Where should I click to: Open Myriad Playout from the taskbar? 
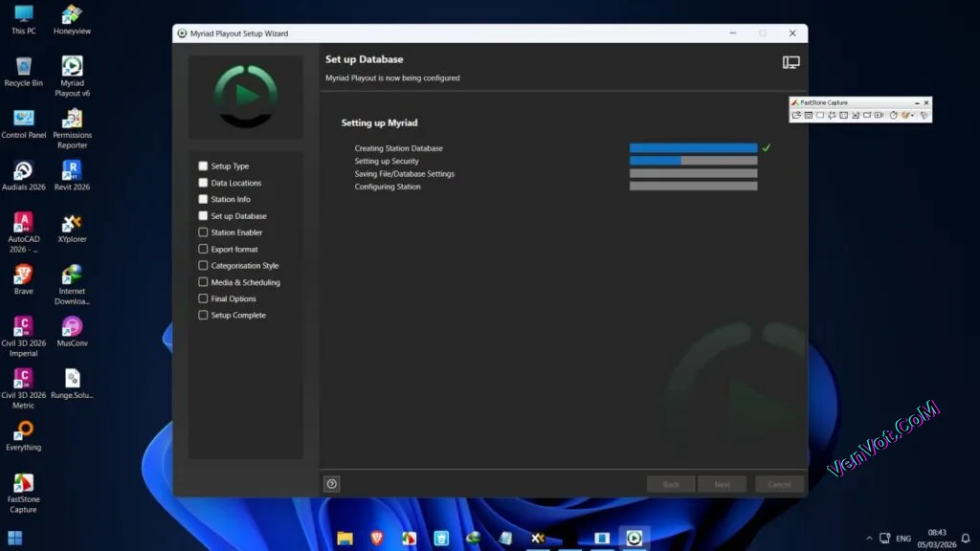tap(633, 538)
